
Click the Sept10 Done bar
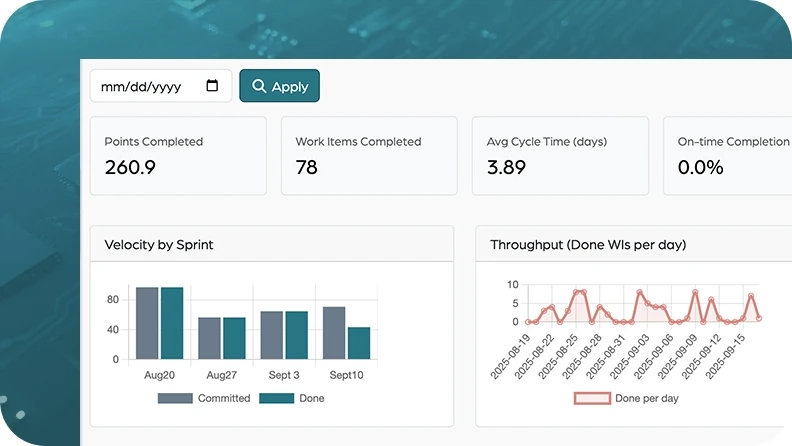coord(359,343)
